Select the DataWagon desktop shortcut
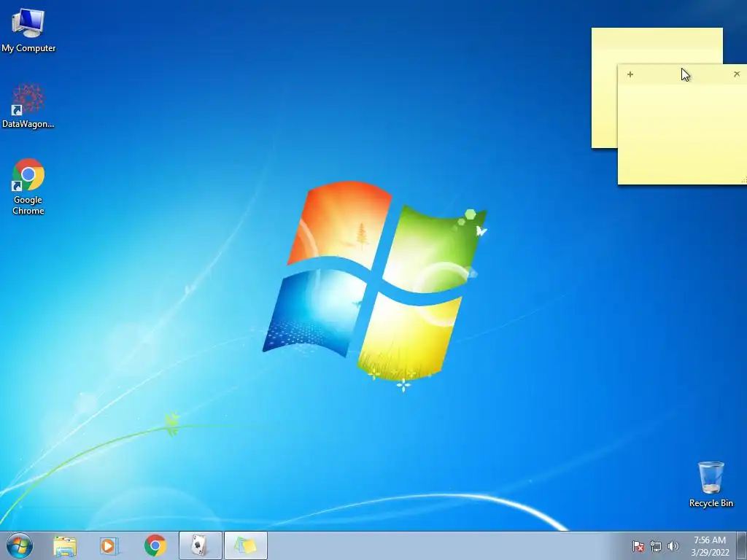The width and height of the screenshot is (747, 560). (x=28, y=106)
